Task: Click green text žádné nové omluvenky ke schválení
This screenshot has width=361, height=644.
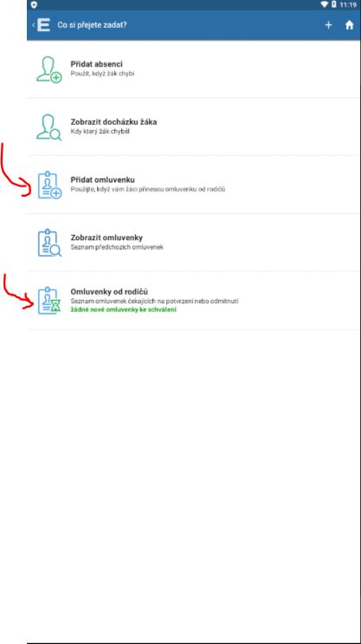Action: [124, 309]
